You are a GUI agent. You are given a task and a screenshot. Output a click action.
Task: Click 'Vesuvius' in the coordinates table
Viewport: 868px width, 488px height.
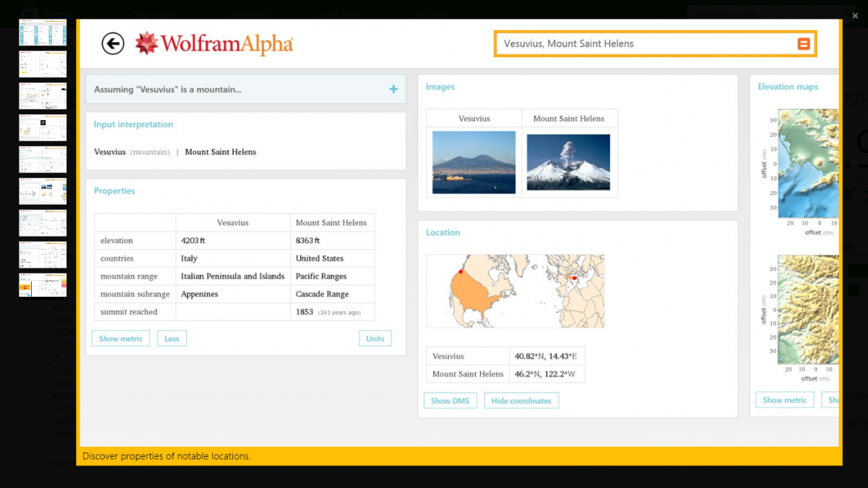(x=448, y=356)
